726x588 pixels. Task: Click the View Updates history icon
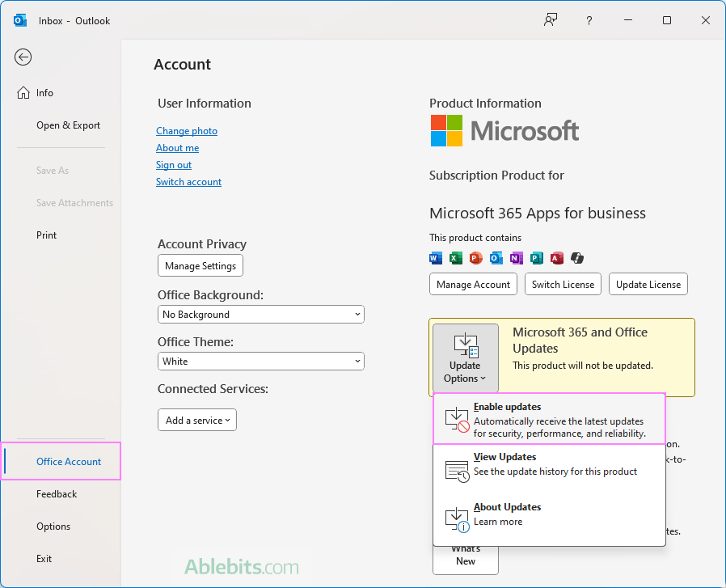point(457,472)
